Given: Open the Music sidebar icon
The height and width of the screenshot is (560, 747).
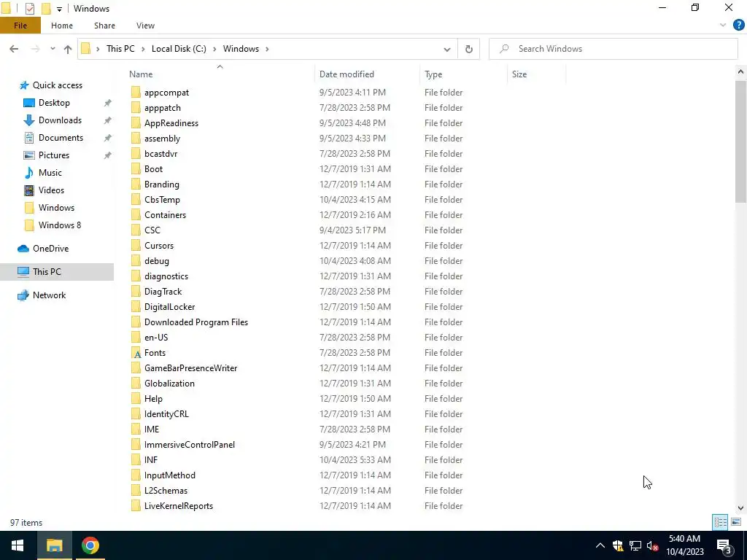Looking at the screenshot, I should click(29, 172).
